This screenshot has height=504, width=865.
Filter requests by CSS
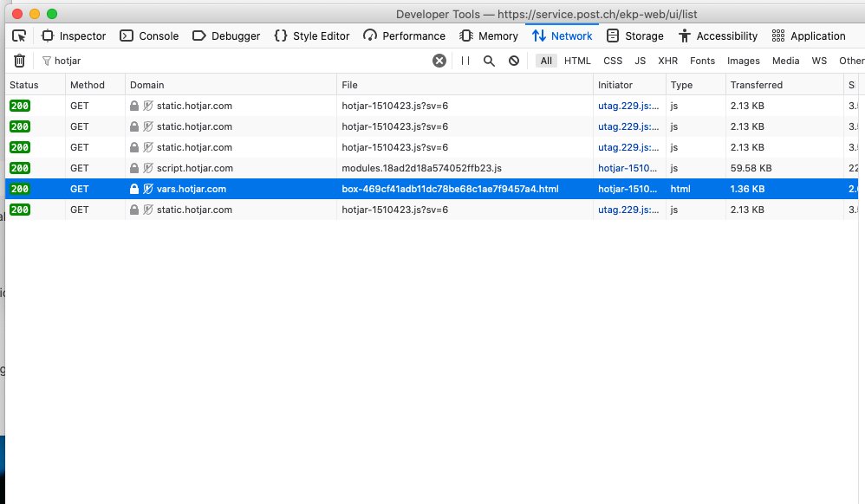coord(612,61)
